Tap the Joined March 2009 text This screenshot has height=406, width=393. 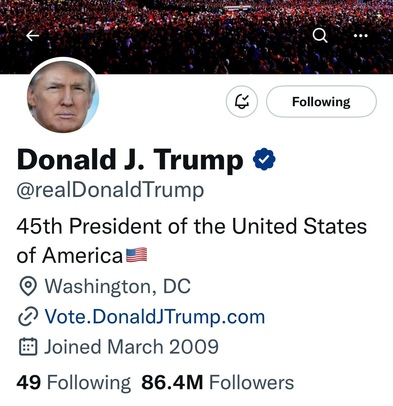tap(131, 347)
